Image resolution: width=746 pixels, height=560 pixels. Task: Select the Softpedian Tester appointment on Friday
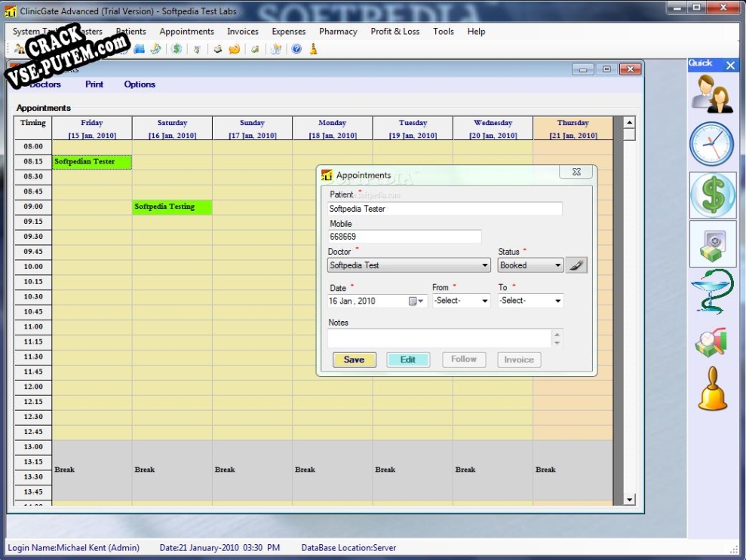tap(92, 161)
